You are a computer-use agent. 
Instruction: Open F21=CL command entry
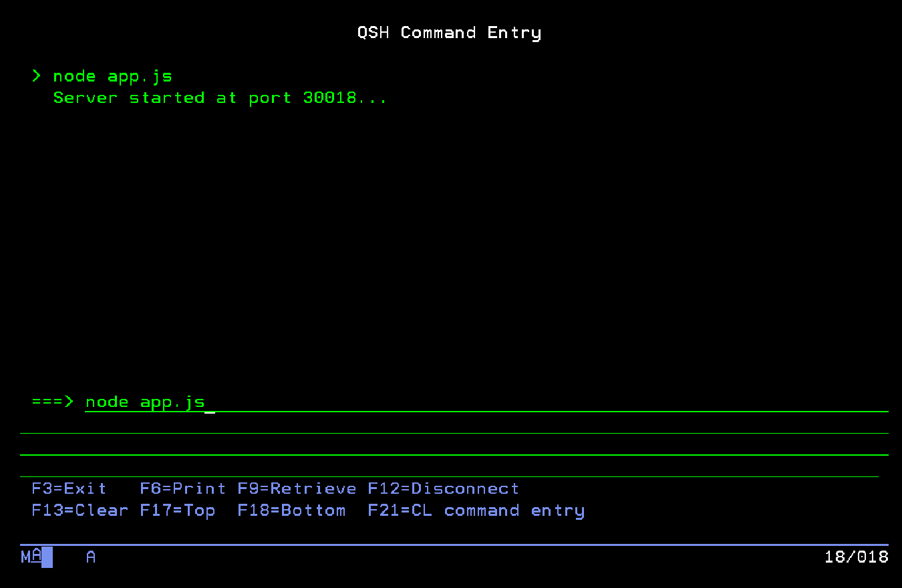[x=476, y=510]
